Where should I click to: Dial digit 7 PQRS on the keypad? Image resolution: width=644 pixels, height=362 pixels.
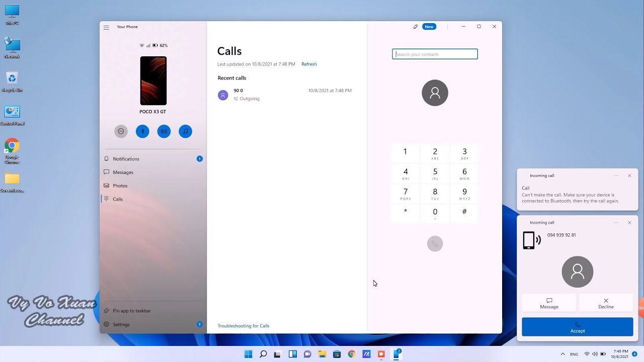click(405, 194)
